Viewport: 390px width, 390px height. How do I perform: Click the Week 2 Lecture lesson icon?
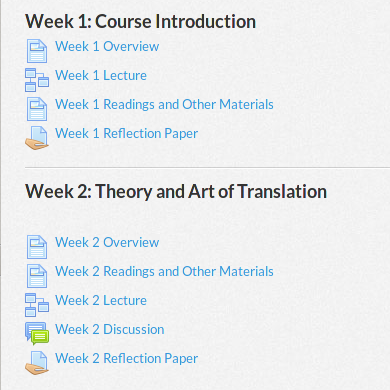click(x=37, y=305)
